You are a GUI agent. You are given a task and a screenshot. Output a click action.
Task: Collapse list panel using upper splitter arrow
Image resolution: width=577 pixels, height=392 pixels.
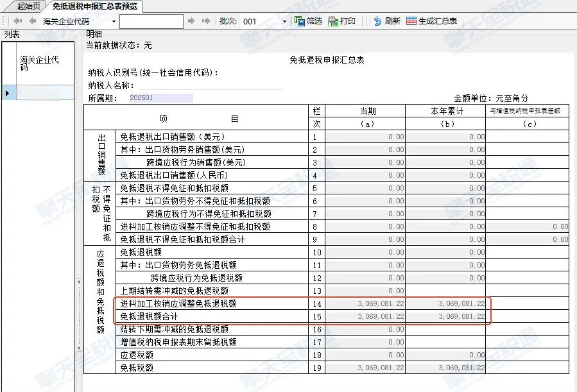[x=79, y=281]
